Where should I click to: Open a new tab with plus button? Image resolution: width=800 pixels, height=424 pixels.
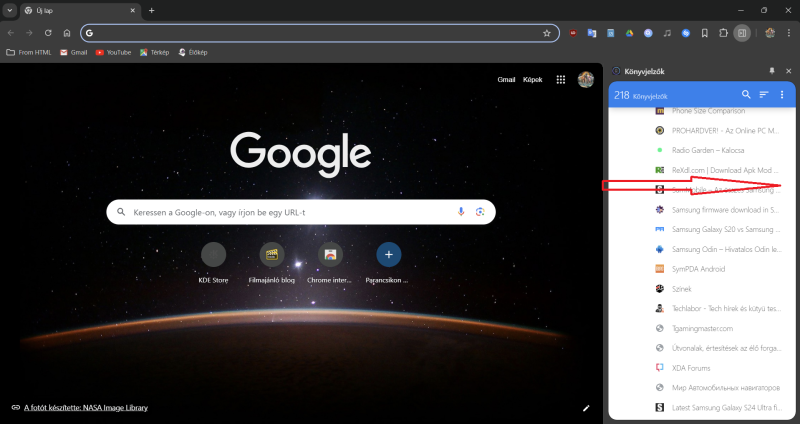point(152,10)
